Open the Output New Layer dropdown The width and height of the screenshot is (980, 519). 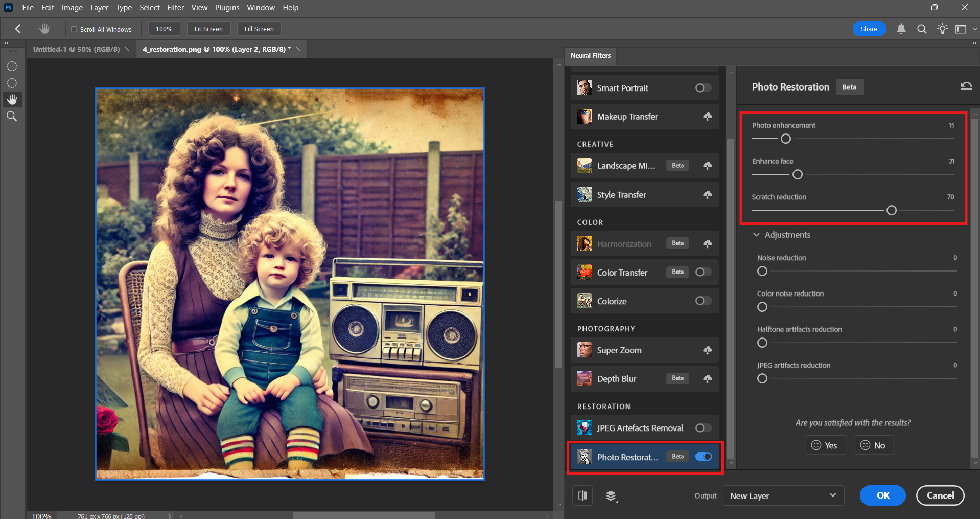(783, 495)
